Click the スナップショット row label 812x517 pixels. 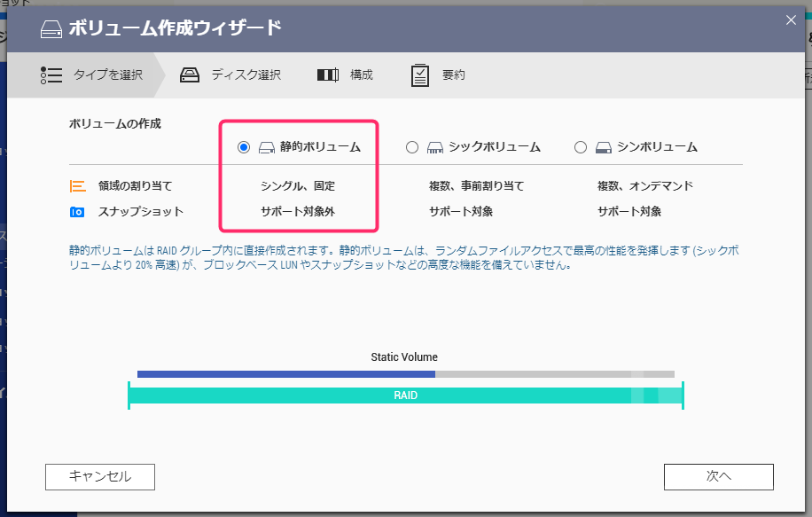coord(141,211)
